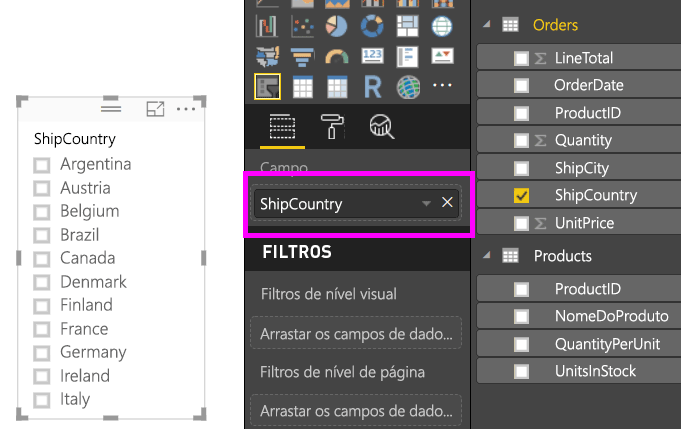Check the NomeDoProduto field checkbox
681x429 pixels.
click(521, 317)
